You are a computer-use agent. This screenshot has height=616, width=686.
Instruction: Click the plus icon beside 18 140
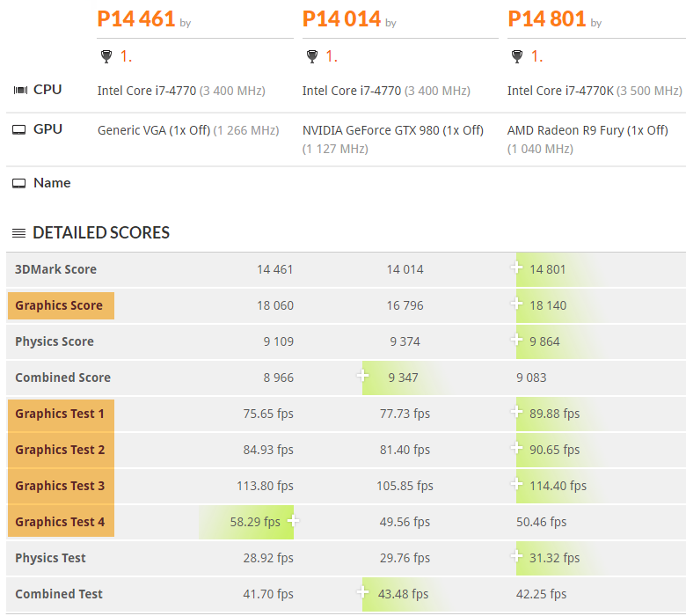coord(516,303)
